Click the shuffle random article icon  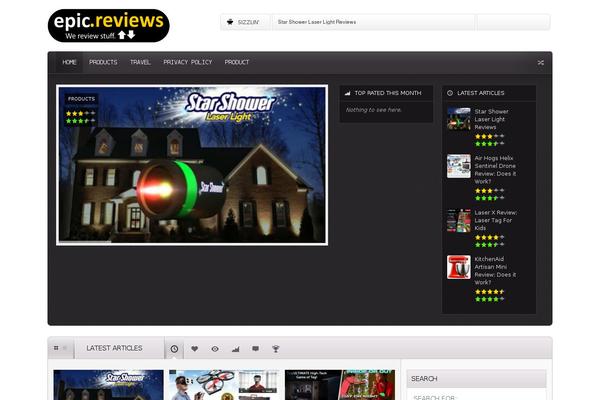pyautogui.click(x=540, y=62)
